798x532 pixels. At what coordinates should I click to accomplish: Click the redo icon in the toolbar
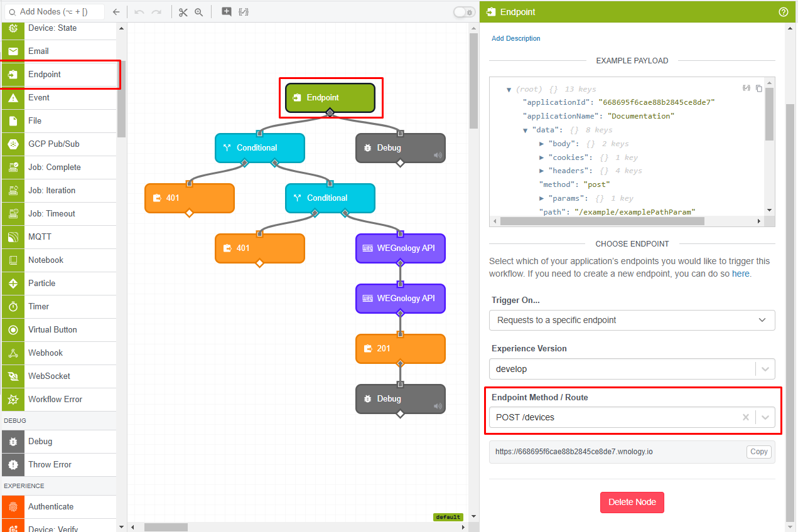click(x=156, y=12)
